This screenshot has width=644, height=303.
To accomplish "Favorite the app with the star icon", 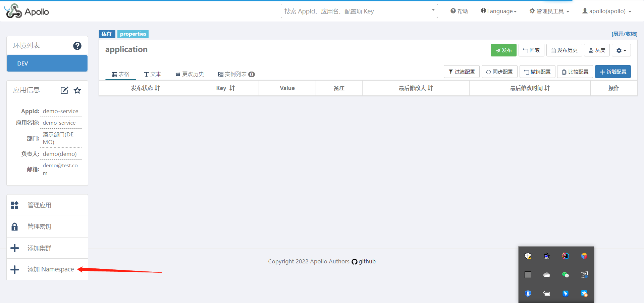I will (77, 90).
